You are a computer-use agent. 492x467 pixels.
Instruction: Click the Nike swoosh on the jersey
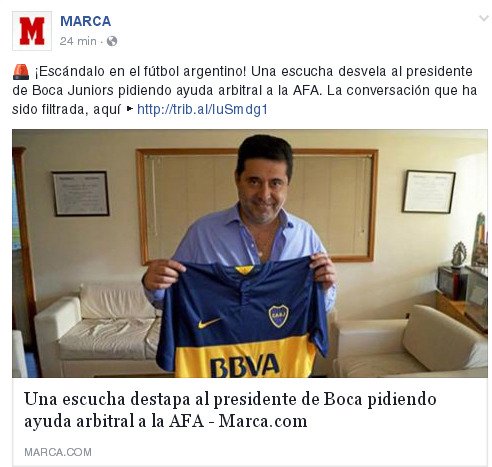point(208,323)
